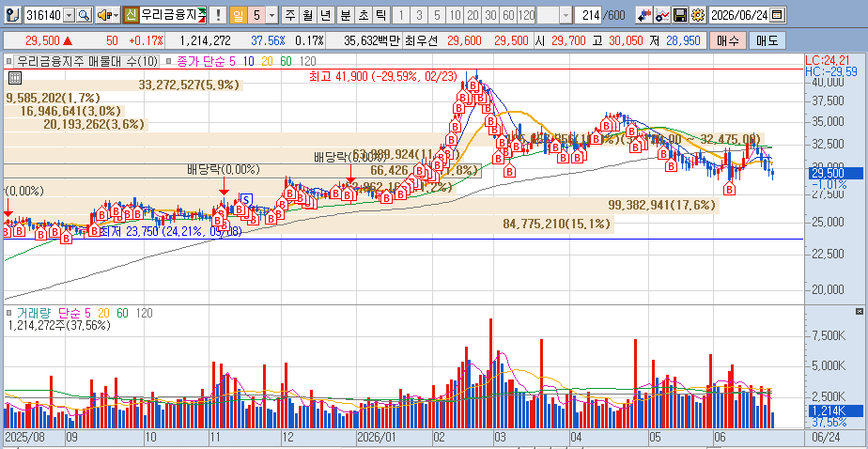Click the 매도 sell button
This screenshot has height=449, width=868.
[767, 40]
